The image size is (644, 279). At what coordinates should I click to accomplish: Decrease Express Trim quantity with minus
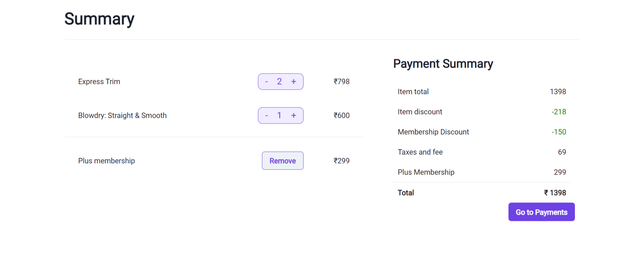pos(267,82)
